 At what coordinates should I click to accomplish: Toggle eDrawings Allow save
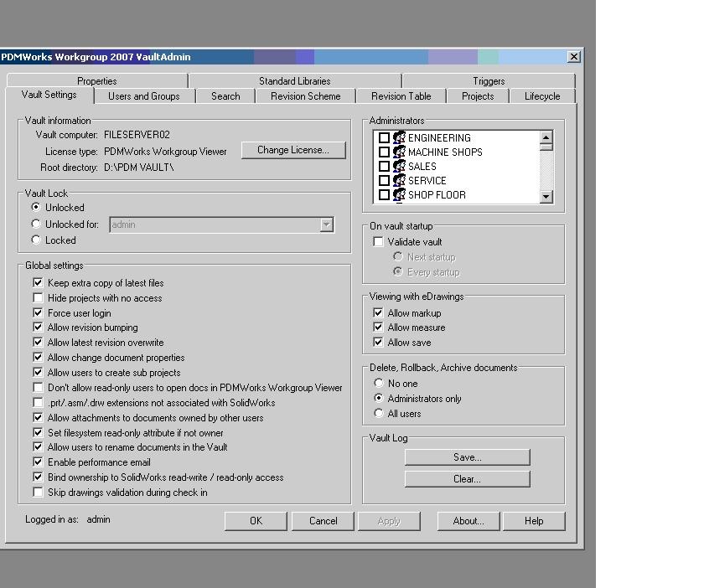click(x=378, y=343)
